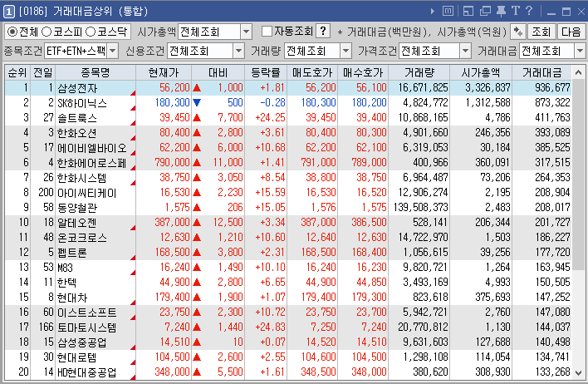
Task: Select the 동양철관 stock name
Action: coord(77,208)
